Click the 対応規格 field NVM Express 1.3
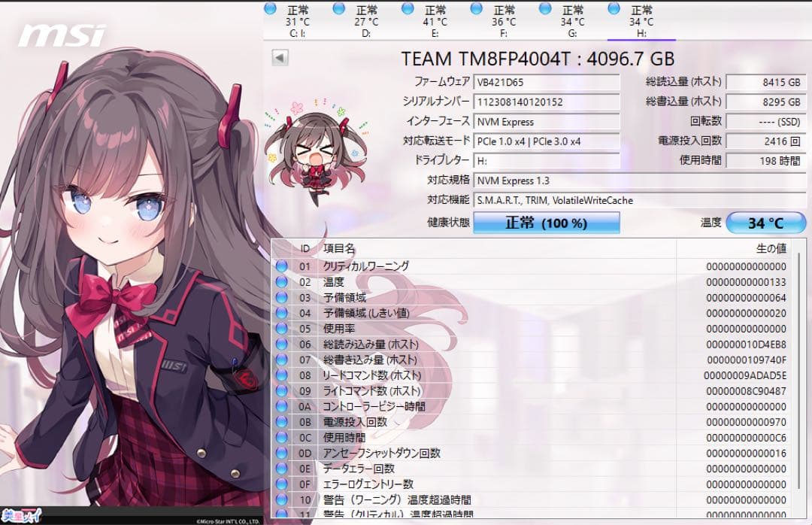The image size is (812, 525). click(x=640, y=181)
